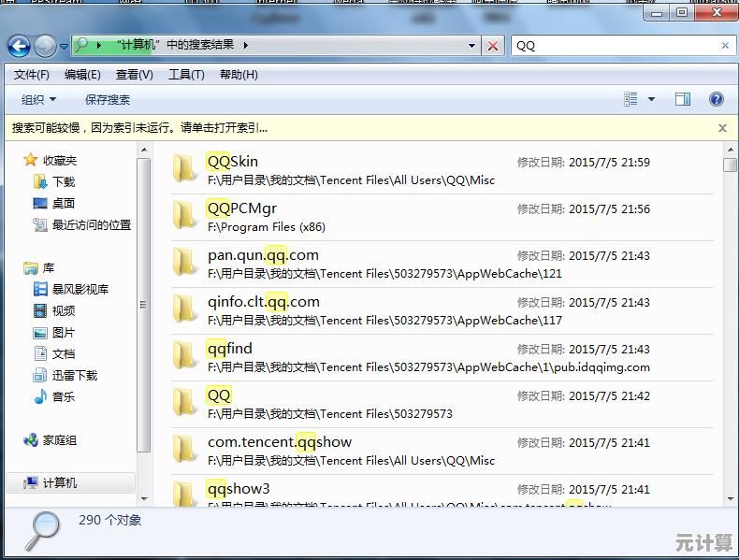Click the star icon next to 收藏夹
This screenshot has height=560, width=739.
pyautogui.click(x=31, y=160)
